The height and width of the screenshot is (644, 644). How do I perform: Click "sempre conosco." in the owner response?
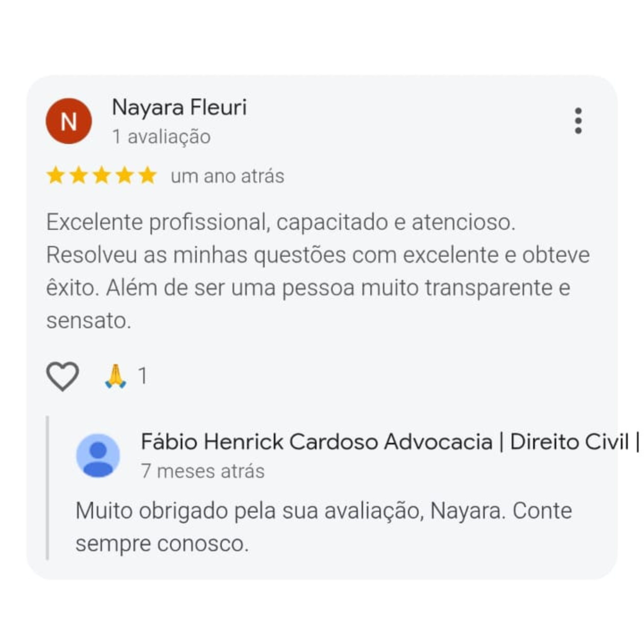(x=162, y=544)
